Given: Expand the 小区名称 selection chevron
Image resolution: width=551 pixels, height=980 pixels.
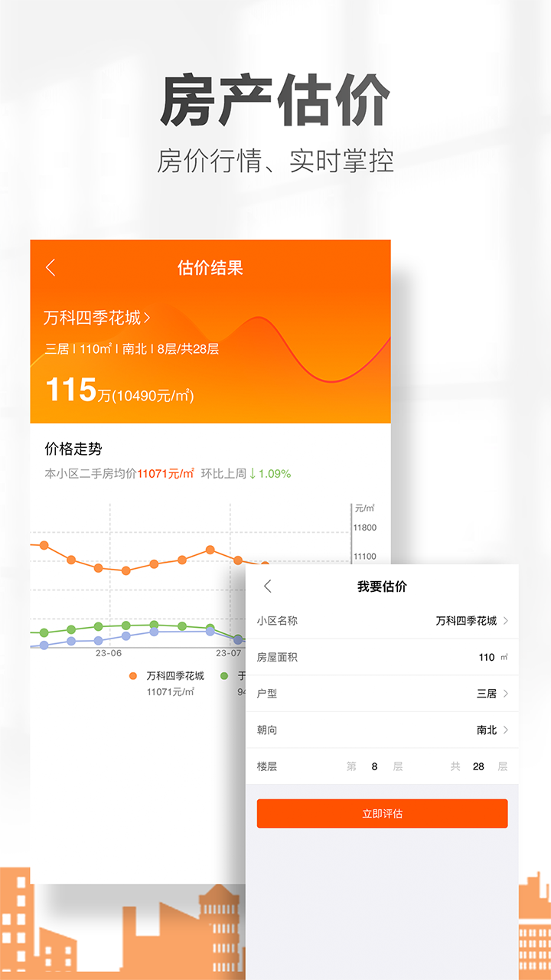Looking at the screenshot, I should click(x=506, y=621).
